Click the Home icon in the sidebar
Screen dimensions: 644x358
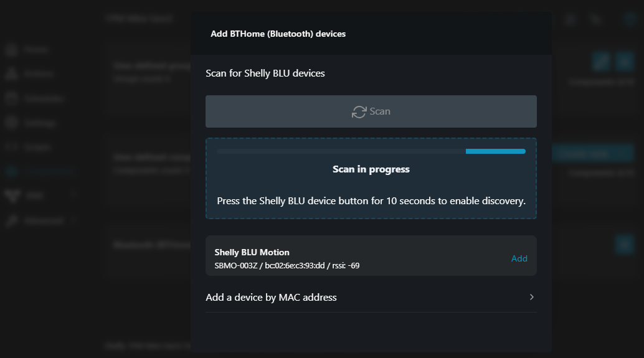point(11,49)
